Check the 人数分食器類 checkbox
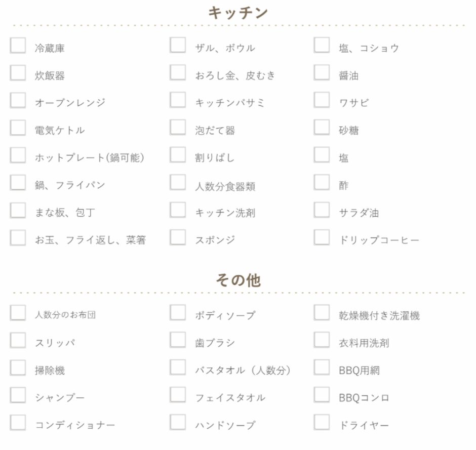The width and height of the screenshot is (476, 450). [178, 182]
